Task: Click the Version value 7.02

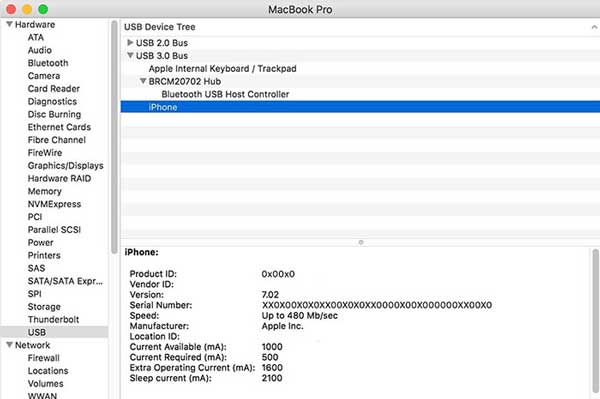Action: click(x=270, y=295)
